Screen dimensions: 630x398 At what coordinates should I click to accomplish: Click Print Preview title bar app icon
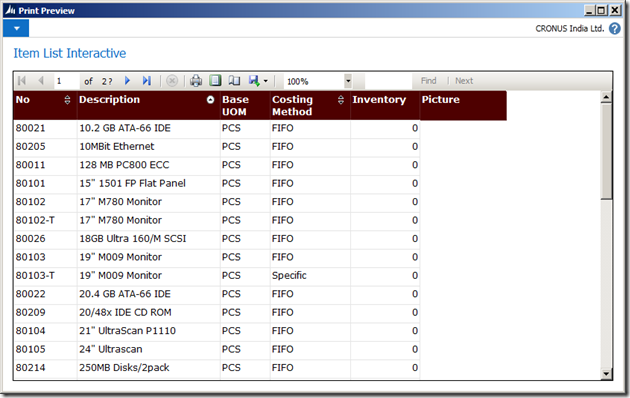10,10
